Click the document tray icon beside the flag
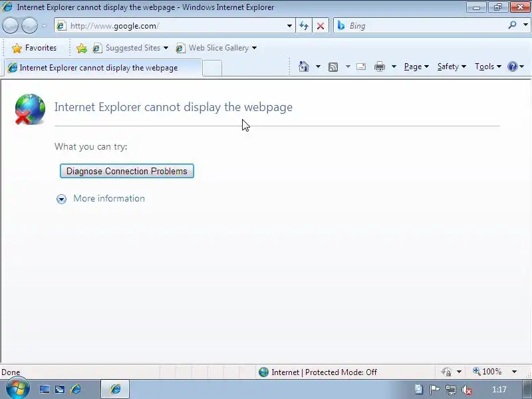This screenshot has width=532, height=399. (x=419, y=390)
